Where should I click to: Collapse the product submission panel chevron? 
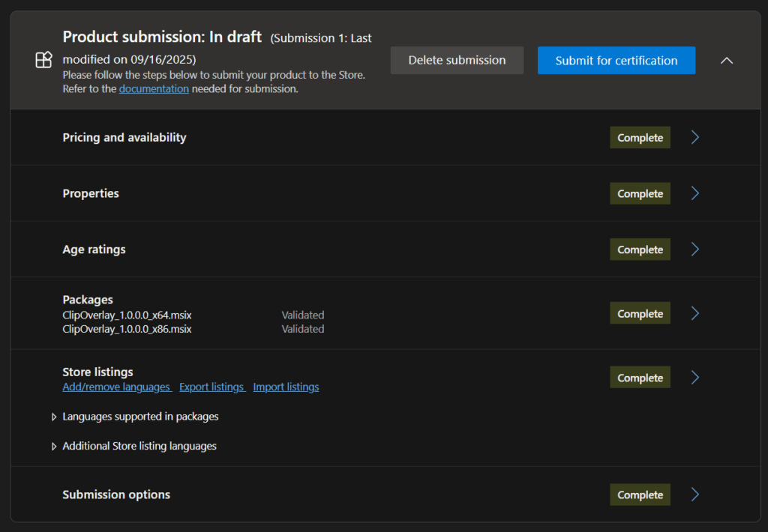pyautogui.click(x=727, y=61)
